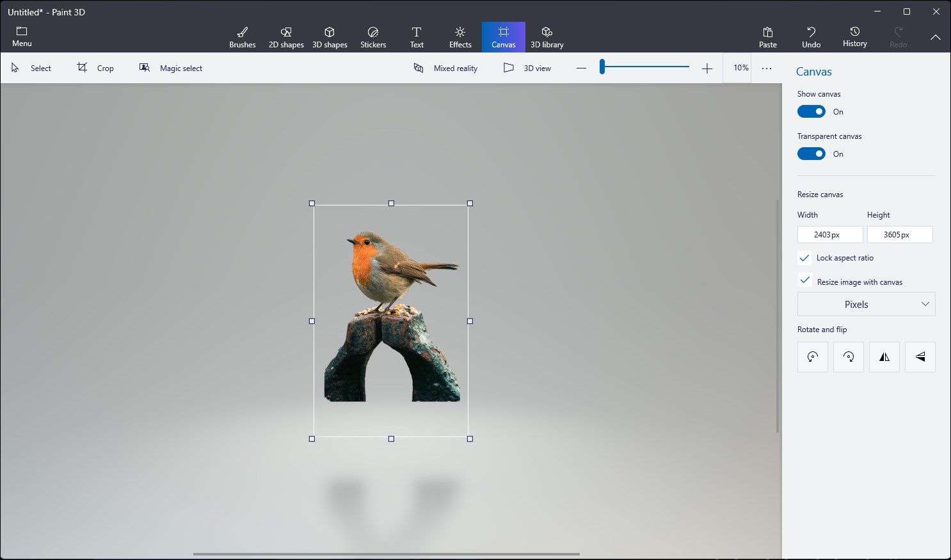Select the Text tool
This screenshot has height=560, width=951.
417,36
